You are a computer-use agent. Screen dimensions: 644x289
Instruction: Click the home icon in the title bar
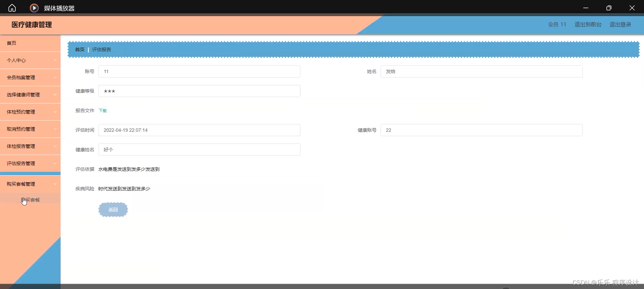point(12,8)
